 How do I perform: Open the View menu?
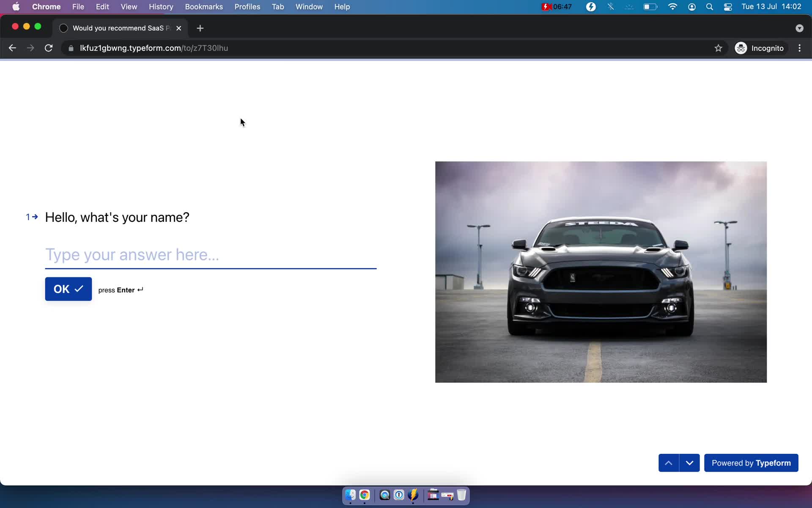tap(129, 7)
